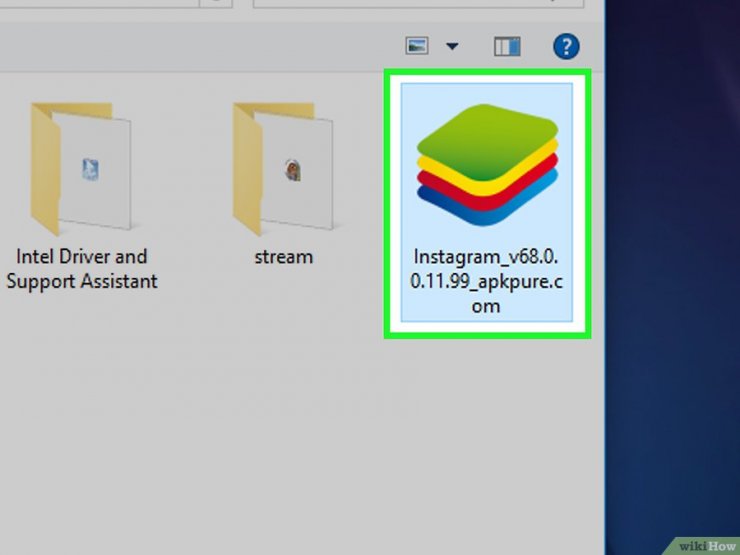
Task: Open the blue Help question mark
Action: tap(566, 46)
